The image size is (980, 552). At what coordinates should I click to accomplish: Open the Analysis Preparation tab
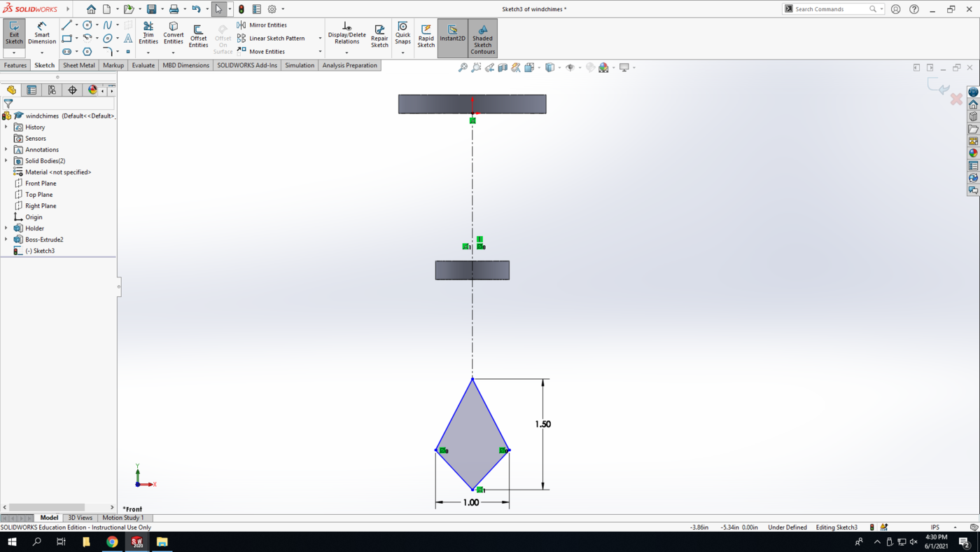point(349,65)
